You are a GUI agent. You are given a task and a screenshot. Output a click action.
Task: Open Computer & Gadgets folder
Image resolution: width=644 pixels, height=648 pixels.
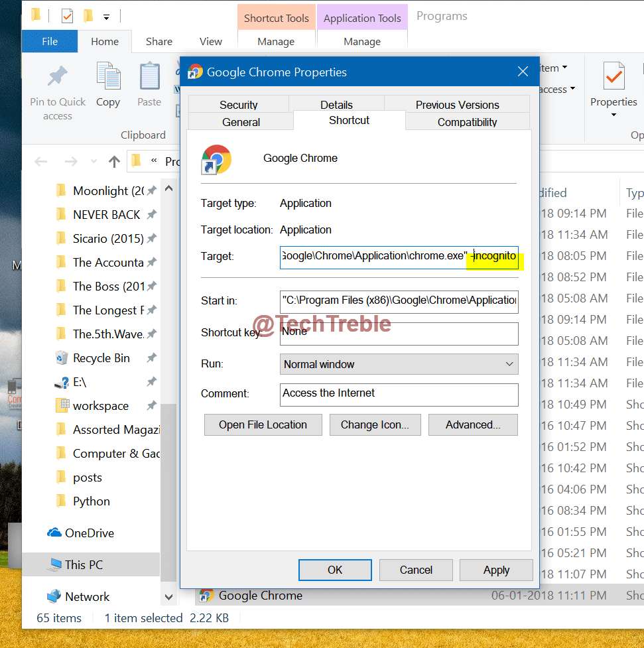(x=107, y=454)
